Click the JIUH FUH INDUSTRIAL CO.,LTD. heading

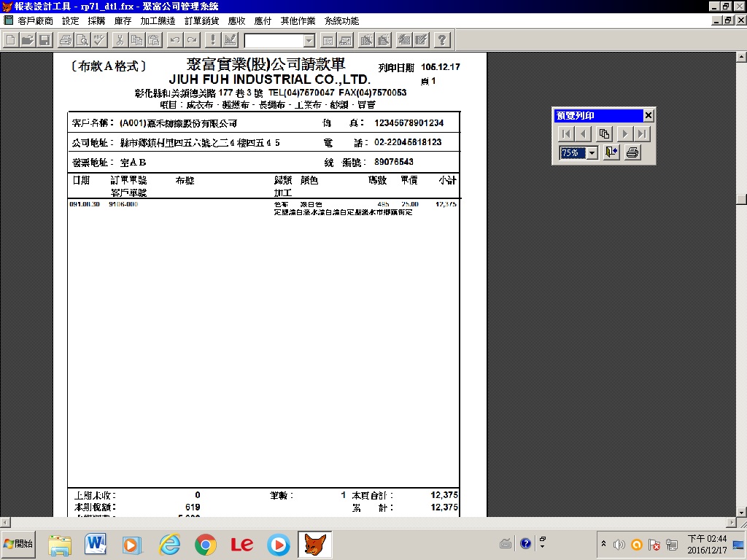click(x=270, y=79)
